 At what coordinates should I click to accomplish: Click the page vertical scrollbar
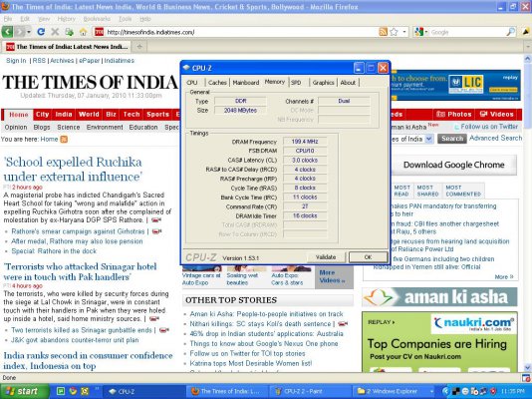(528, 212)
